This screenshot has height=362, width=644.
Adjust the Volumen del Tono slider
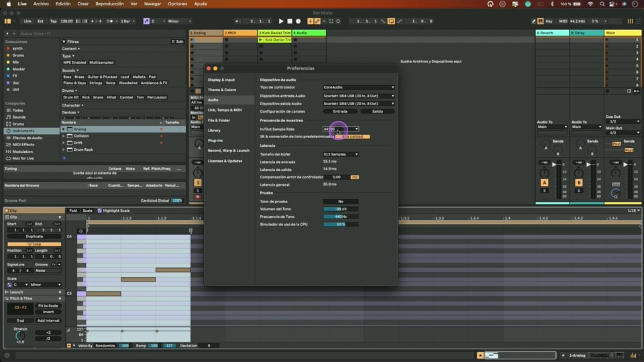(341, 209)
